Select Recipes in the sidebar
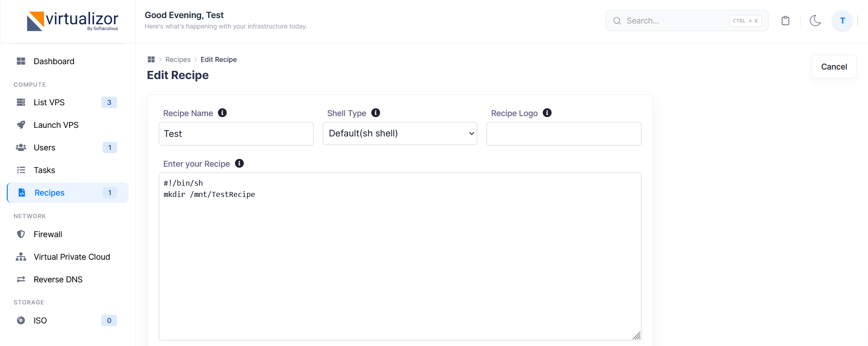The height and width of the screenshot is (346, 868). [68, 193]
